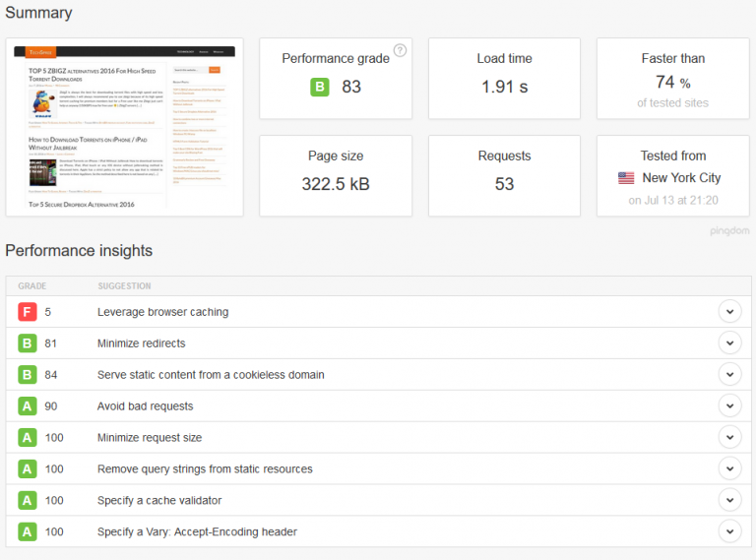Click the SUGGESTION column header
Viewport: 756px width, 560px height.
pos(124,286)
